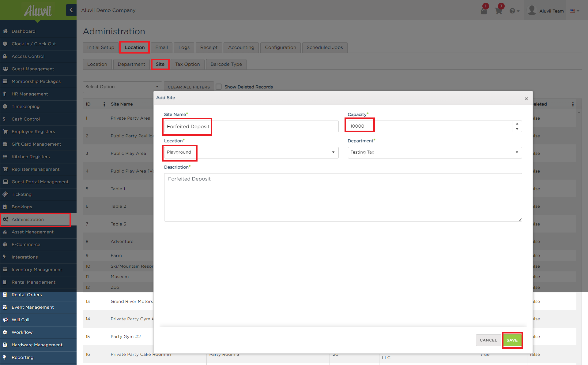Open Workflow in the sidebar
The width and height of the screenshot is (588, 365).
coord(38,332)
